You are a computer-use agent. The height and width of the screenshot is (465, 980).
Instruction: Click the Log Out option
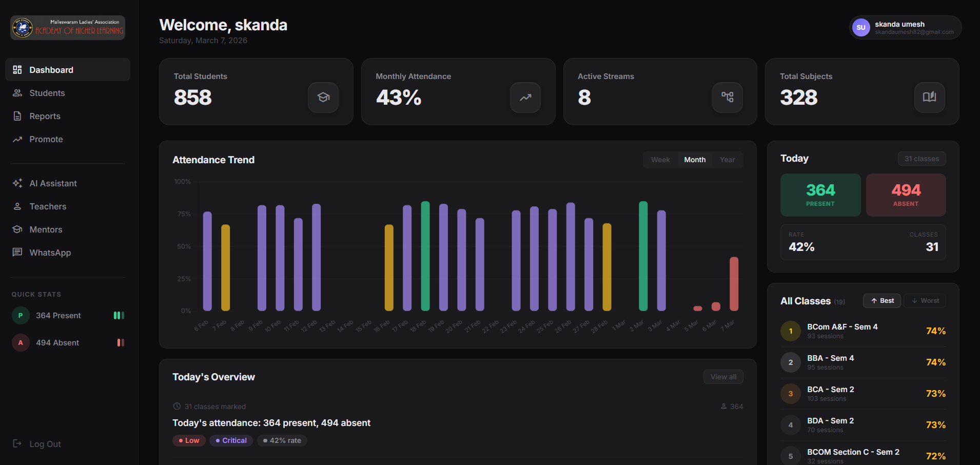click(45, 443)
